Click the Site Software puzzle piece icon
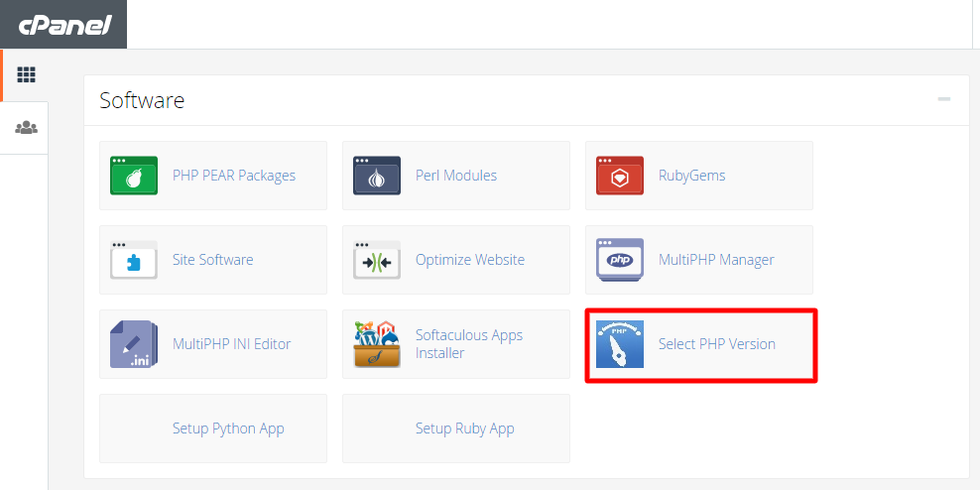980x490 pixels. point(134,260)
